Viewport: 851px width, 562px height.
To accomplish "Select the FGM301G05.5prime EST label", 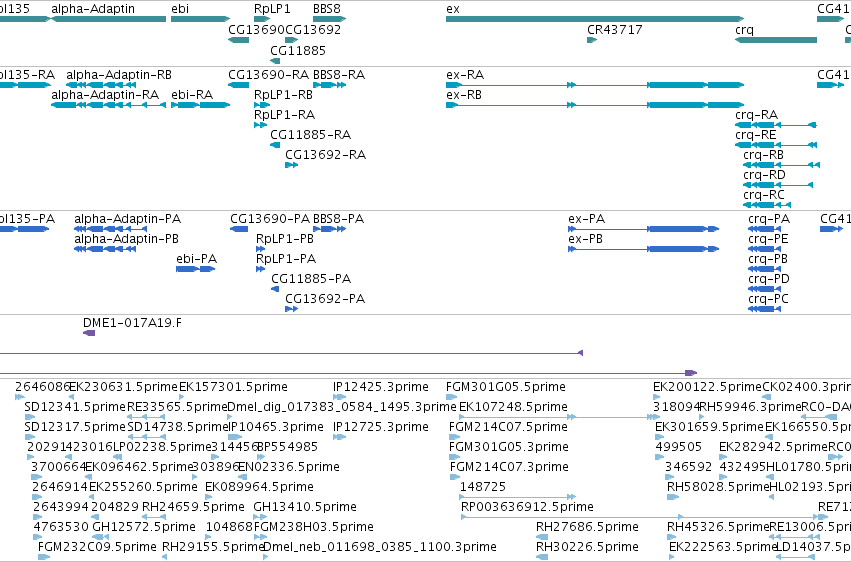I will (506, 387).
